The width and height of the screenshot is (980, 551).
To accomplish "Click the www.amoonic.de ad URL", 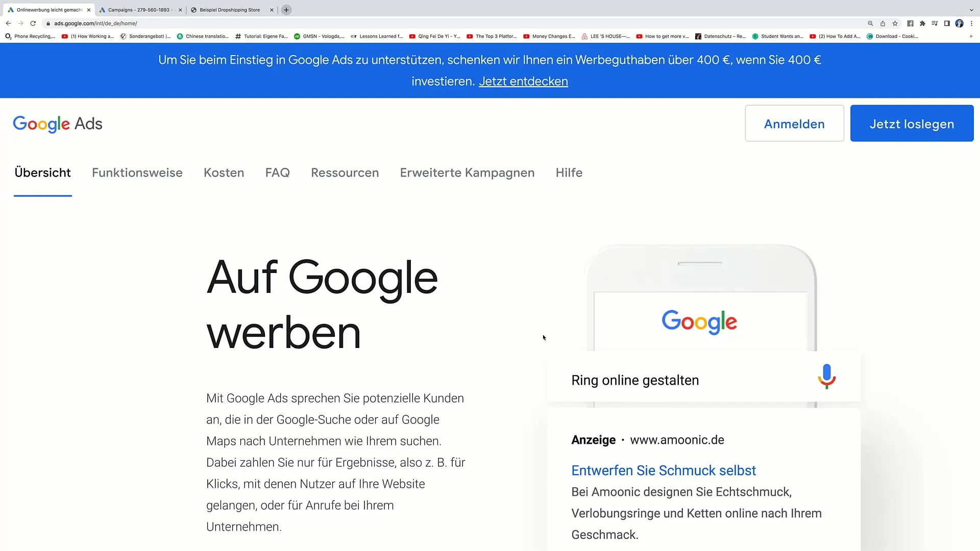I will [x=677, y=440].
